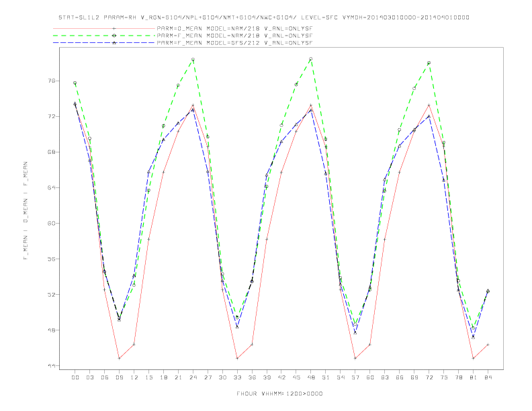Click x-axis forecast hour 66
The height and width of the screenshot is (411, 532).
tap(400, 377)
